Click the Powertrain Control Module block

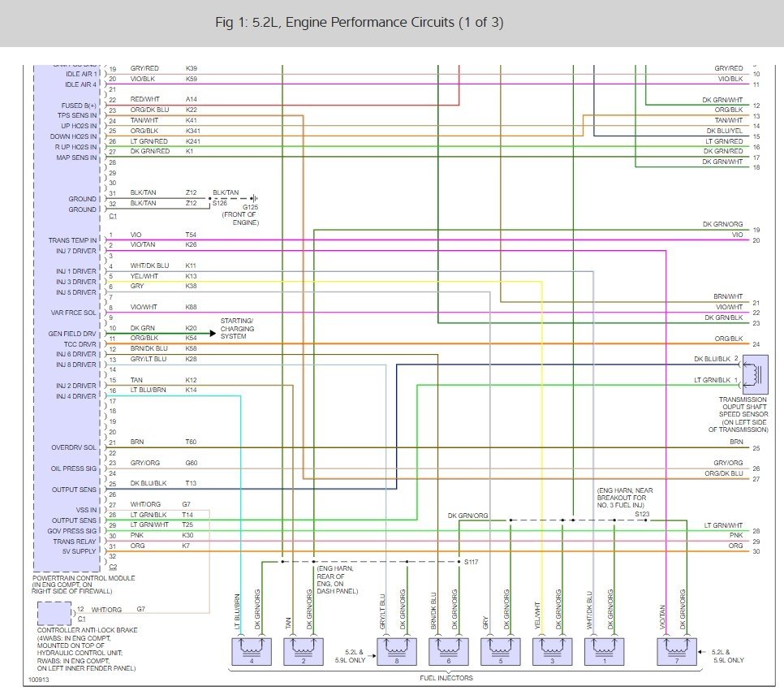point(67,318)
